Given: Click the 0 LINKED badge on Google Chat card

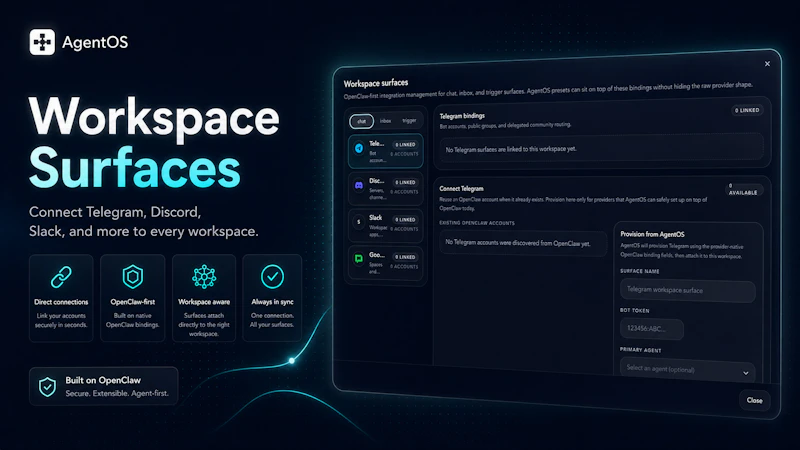Looking at the screenshot, I should [x=405, y=257].
